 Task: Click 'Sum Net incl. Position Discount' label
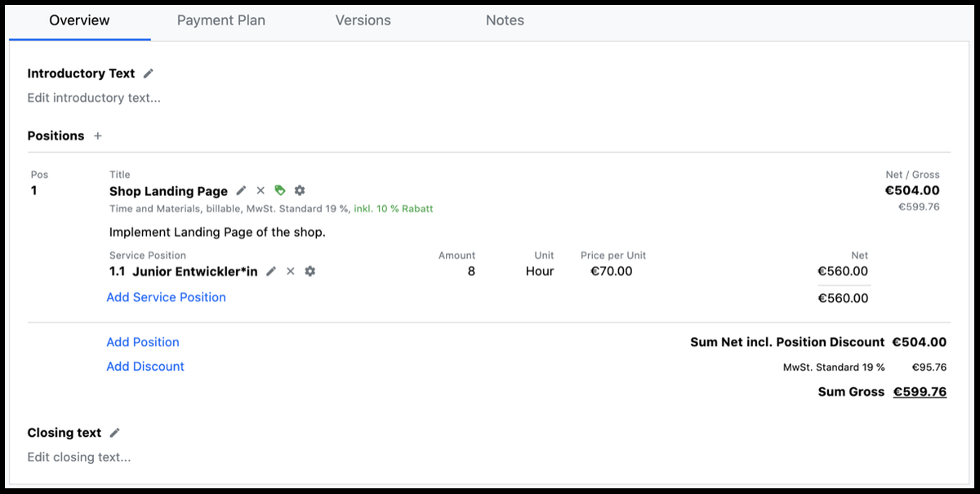[x=787, y=342]
